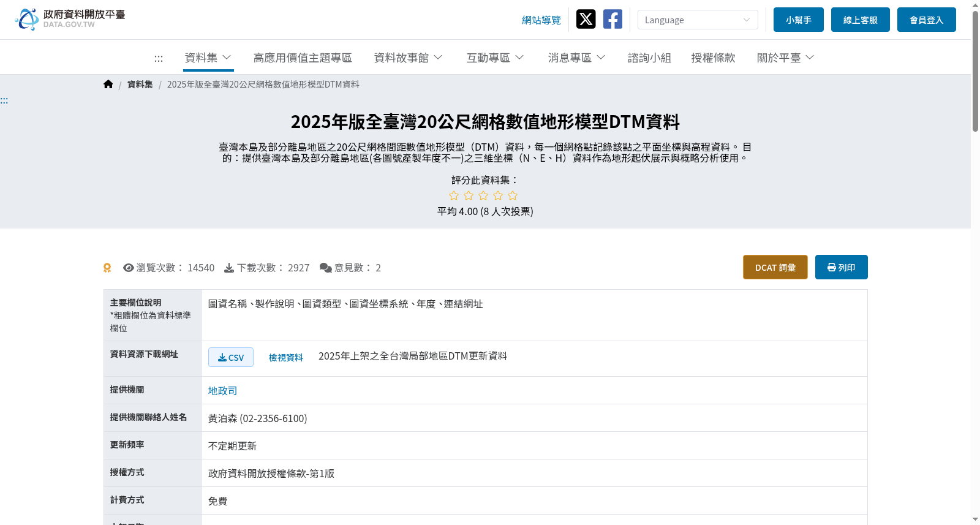Click the orange award badge icon
The width and height of the screenshot is (980, 525).
[x=107, y=268]
